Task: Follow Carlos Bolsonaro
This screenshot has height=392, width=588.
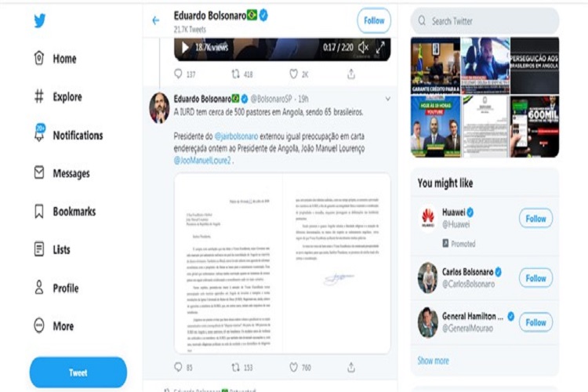Action: 535,278
